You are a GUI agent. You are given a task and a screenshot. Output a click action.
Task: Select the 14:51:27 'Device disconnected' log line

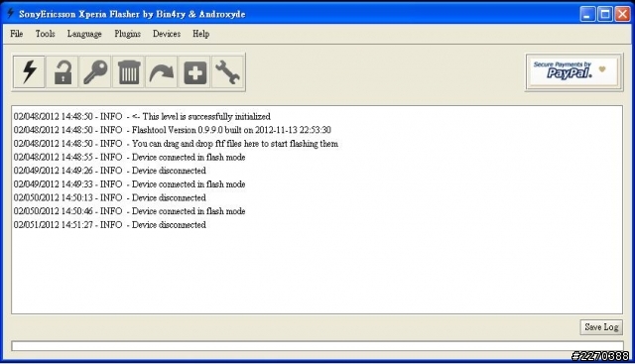coord(110,225)
